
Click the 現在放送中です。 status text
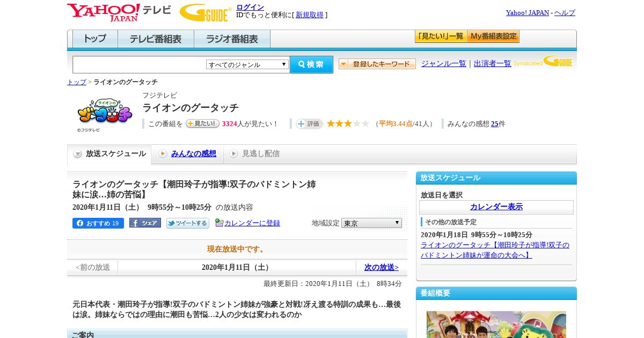(x=237, y=249)
